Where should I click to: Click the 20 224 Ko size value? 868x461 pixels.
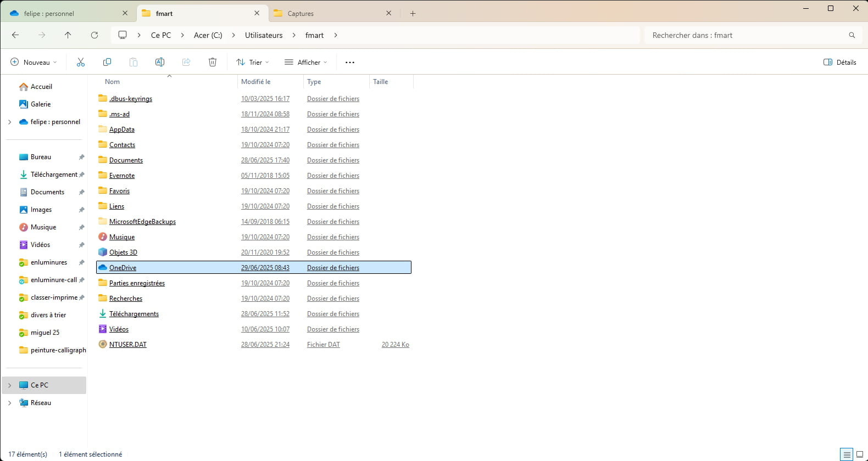tap(396, 345)
